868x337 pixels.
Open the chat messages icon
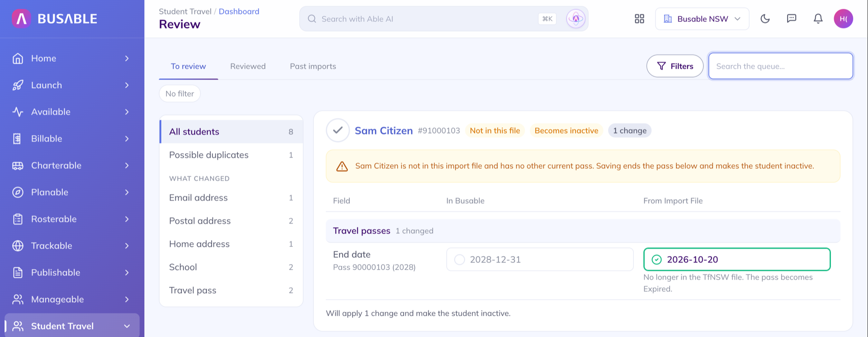[792, 19]
